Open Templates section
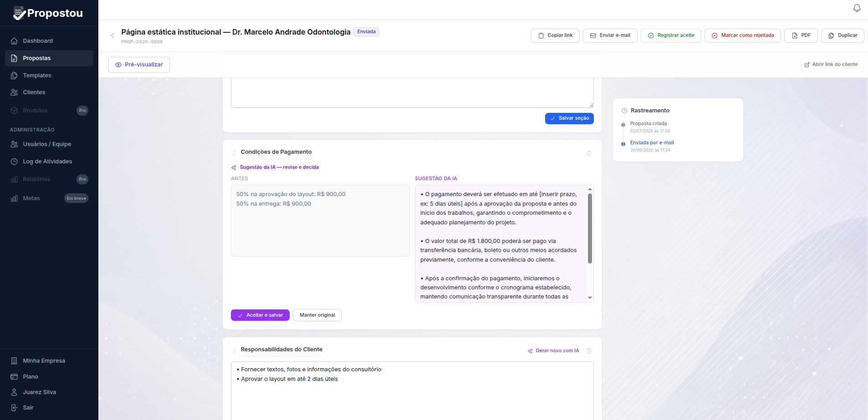The image size is (868, 420). (x=49, y=76)
